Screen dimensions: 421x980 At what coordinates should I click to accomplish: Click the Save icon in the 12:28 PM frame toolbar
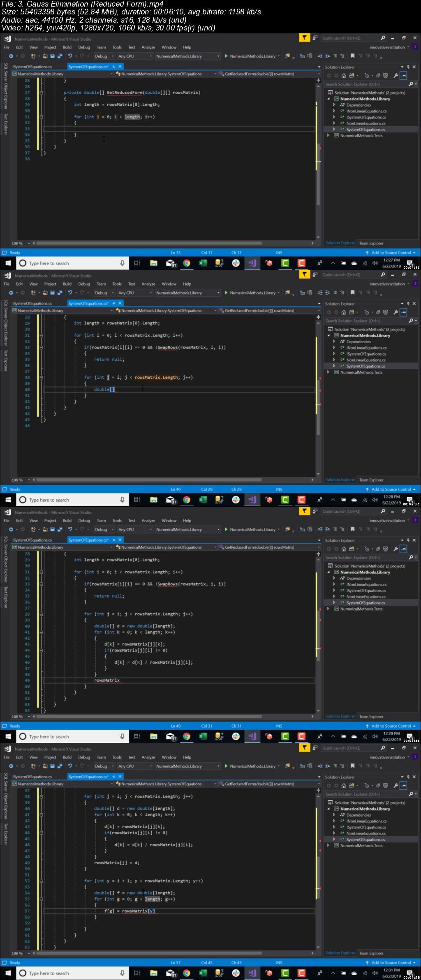[x=53, y=293]
